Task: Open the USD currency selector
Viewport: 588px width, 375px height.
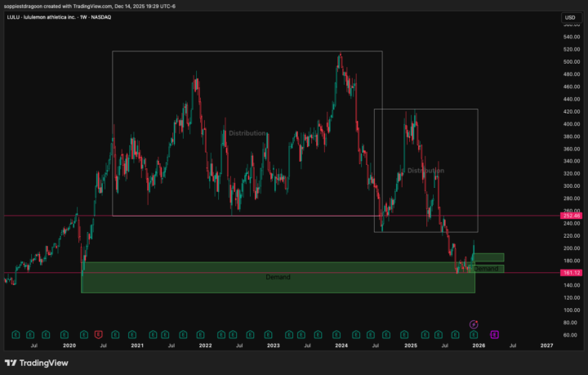Action: pyautogui.click(x=570, y=18)
